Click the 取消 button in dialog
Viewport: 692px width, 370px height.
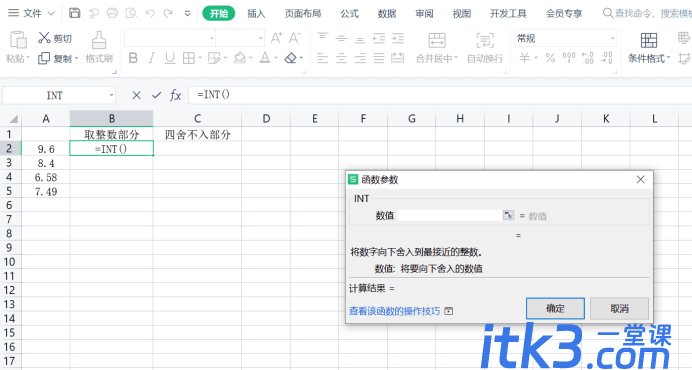click(x=620, y=308)
